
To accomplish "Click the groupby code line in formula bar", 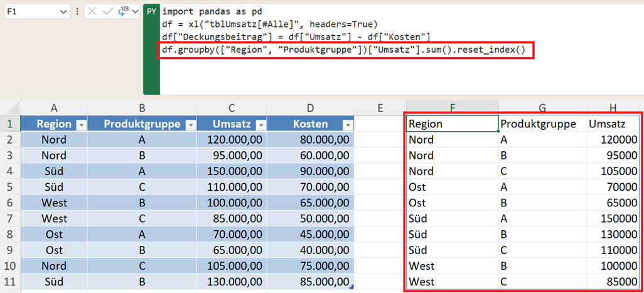I will pos(345,50).
